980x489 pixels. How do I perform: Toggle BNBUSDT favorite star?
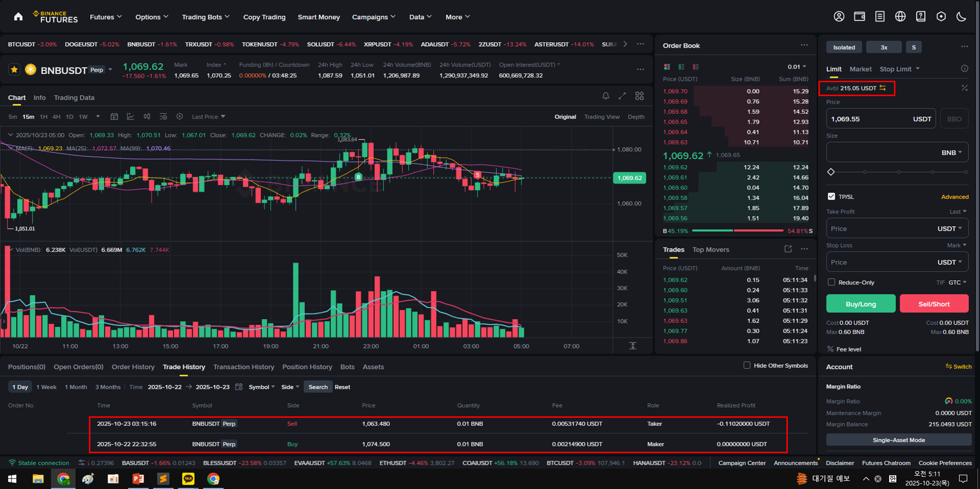click(14, 70)
